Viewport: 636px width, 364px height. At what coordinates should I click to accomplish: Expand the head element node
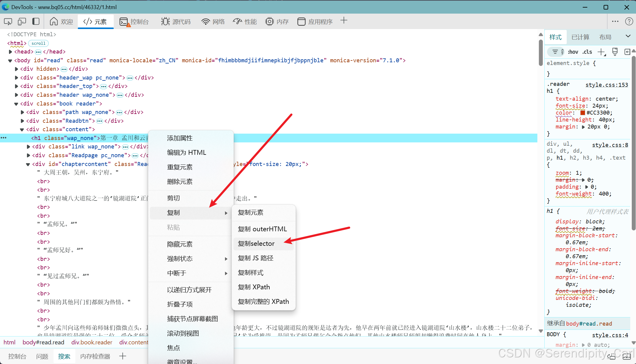pos(11,52)
